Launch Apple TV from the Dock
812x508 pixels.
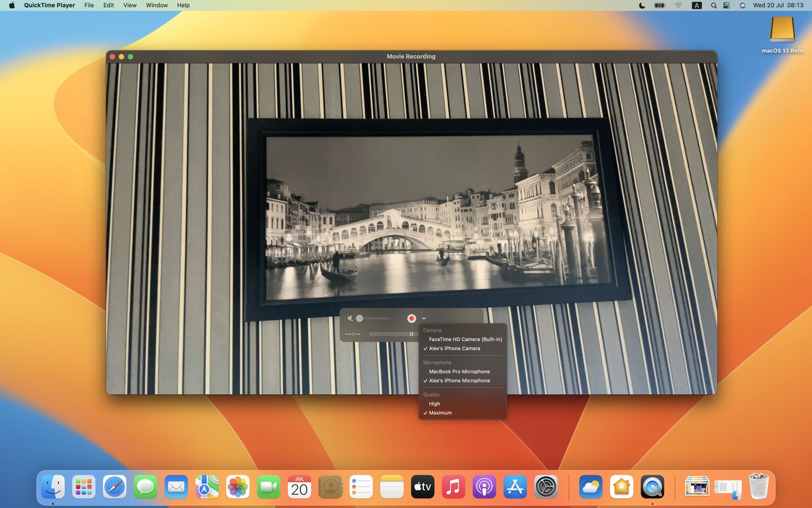click(423, 487)
